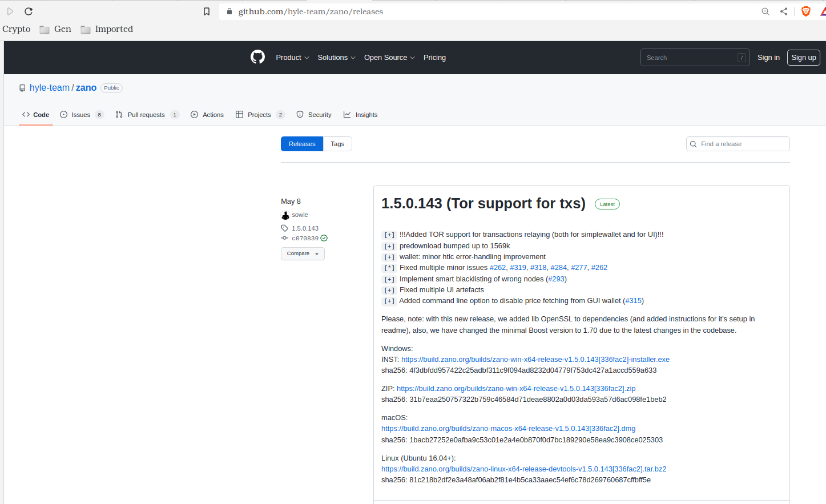
Task: Open tag 1.5.0.143 link
Action: 305,228
